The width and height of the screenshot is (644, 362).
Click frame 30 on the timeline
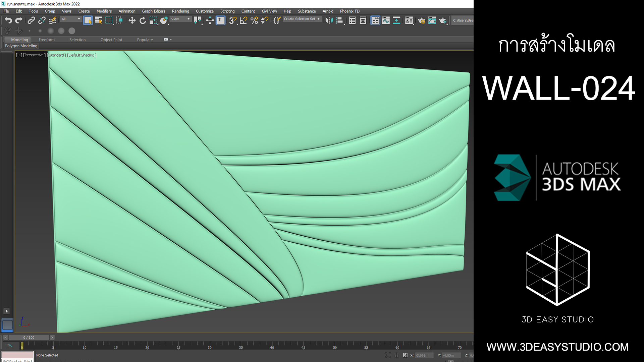coord(210,345)
